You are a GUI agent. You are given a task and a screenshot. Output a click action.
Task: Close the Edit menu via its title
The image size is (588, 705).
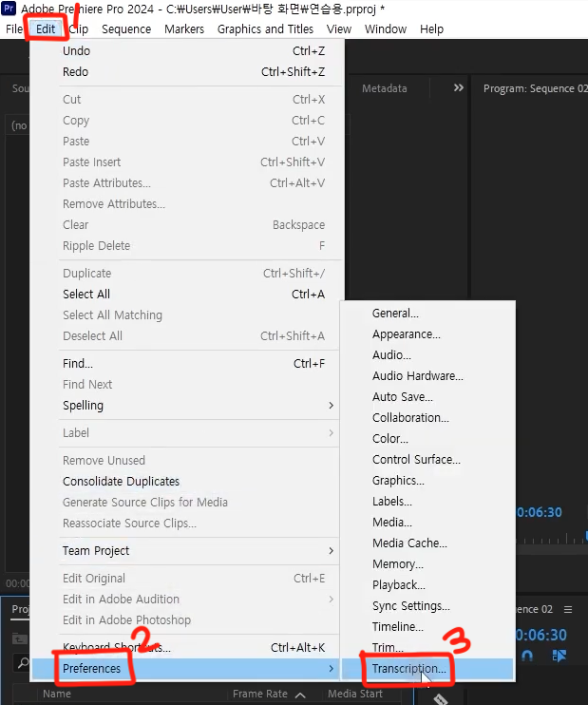click(x=46, y=29)
